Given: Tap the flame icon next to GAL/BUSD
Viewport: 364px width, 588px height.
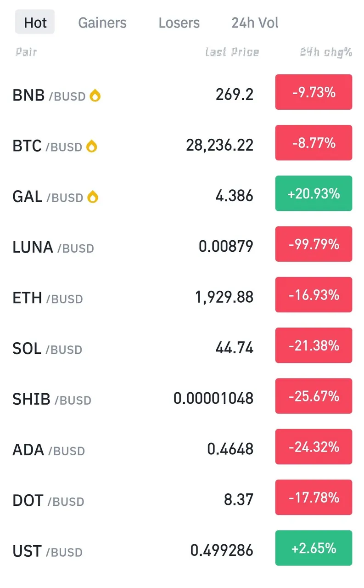Looking at the screenshot, I should [x=93, y=197].
